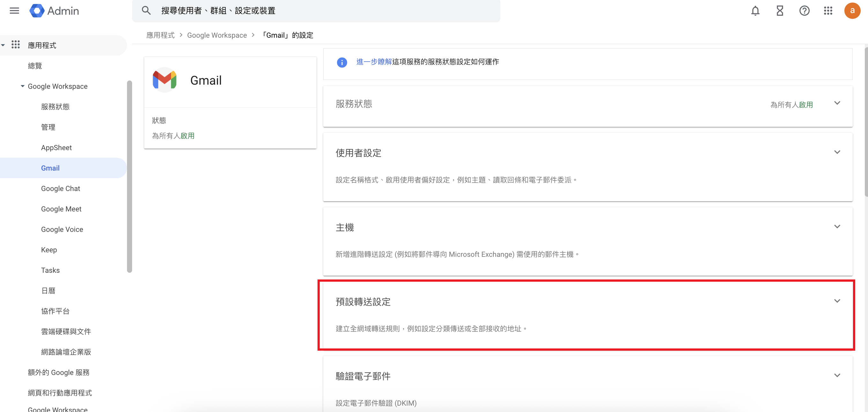Screen dimensions: 868x412
Task: Open Tasks in the sidebar
Action: tap(50, 271)
